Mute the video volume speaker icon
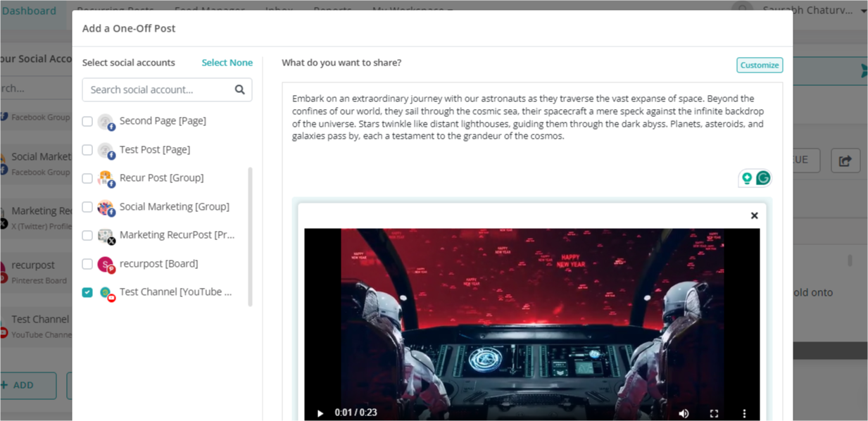The width and height of the screenshot is (868, 421). [684, 413]
